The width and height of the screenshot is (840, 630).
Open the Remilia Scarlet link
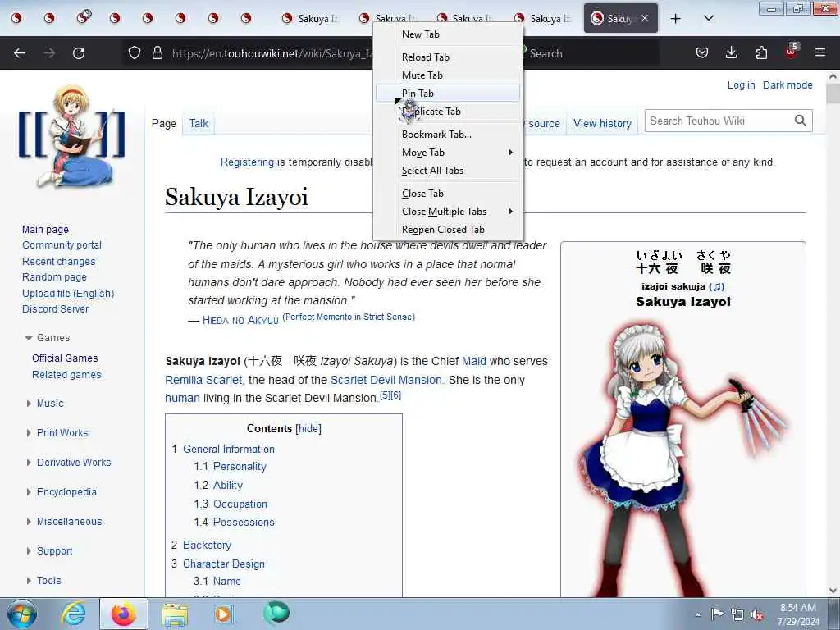click(203, 380)
